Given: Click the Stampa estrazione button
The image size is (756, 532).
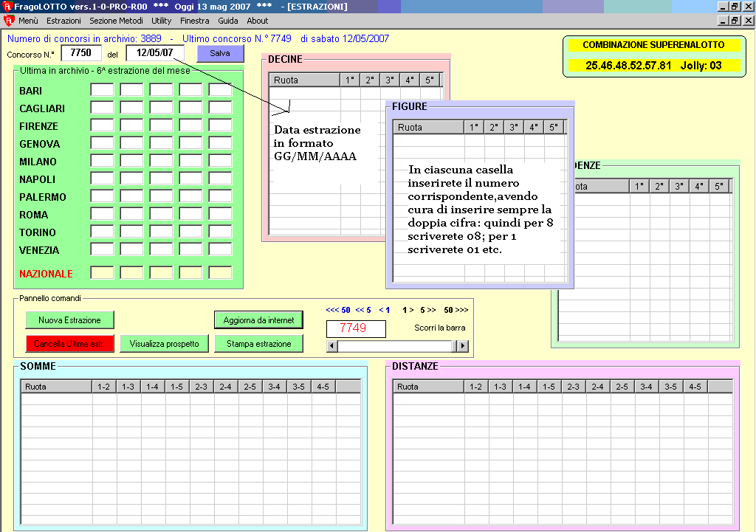Looking at the screenshot, I should point(258,344).
